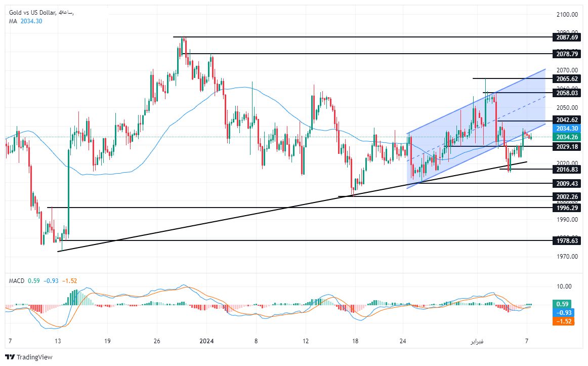Viewport: 588px width, 366px height.
Task: Click the 2058.03 price level label
Action: 567,93
